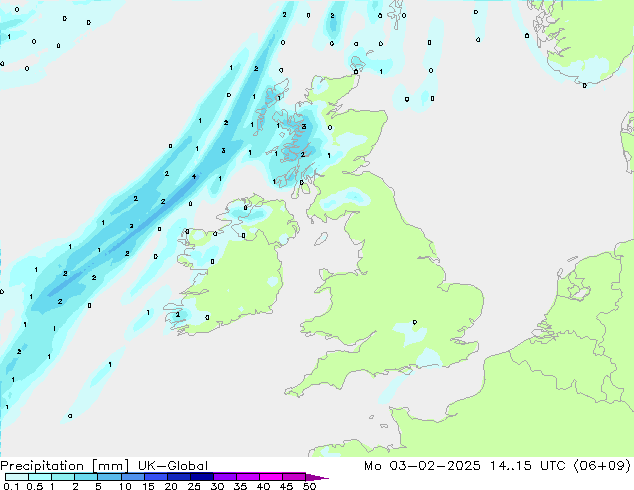
Task: Click the legend scale label '45'
Action: coord(286,486)
